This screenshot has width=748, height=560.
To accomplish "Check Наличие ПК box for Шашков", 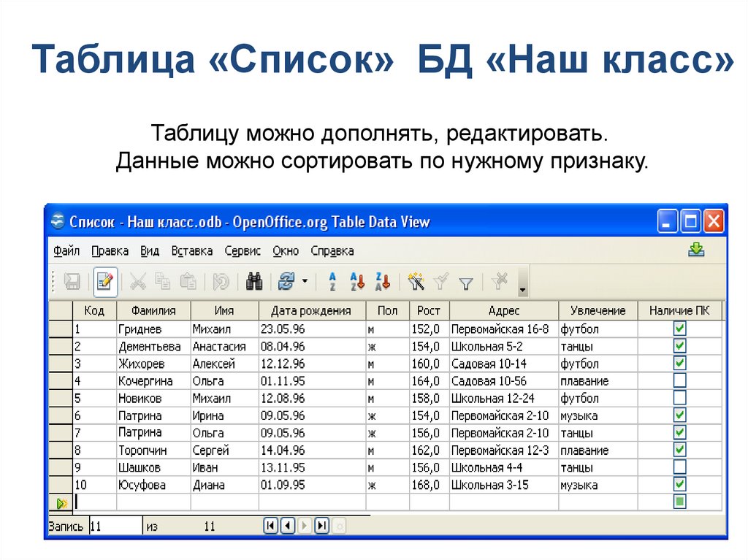I will pyautogui.click(x=680, y=467).
